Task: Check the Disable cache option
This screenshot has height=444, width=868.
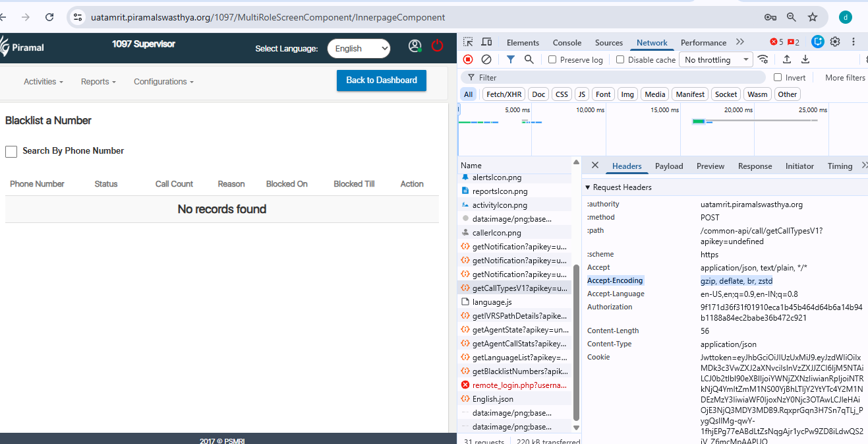Action: point(620,60)
